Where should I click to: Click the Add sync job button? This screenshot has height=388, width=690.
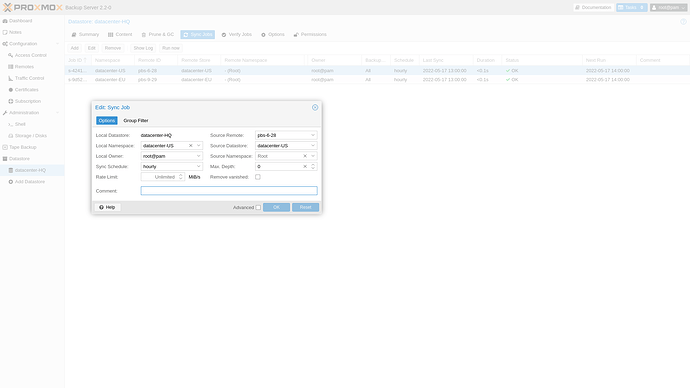tap(74, 48)
